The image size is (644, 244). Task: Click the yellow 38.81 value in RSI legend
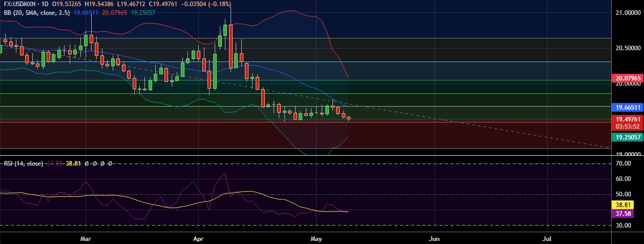[x=72, y=164]
